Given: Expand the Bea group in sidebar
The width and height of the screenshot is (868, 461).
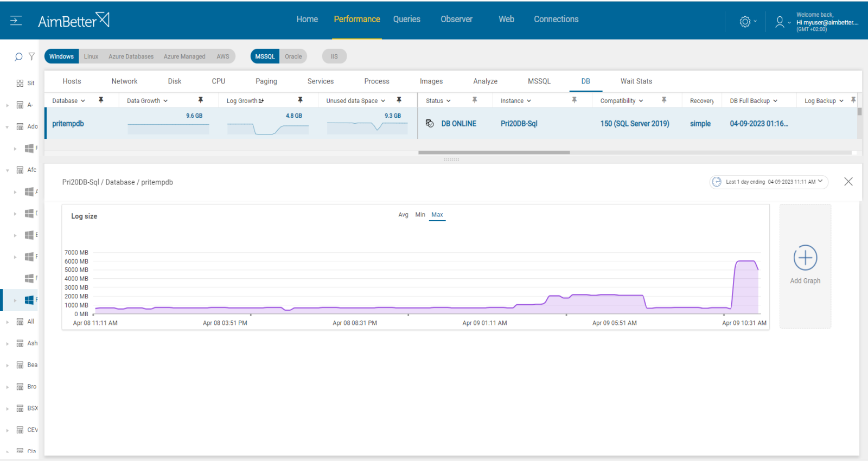Looking at the screenshot, I should click(7, 366).
